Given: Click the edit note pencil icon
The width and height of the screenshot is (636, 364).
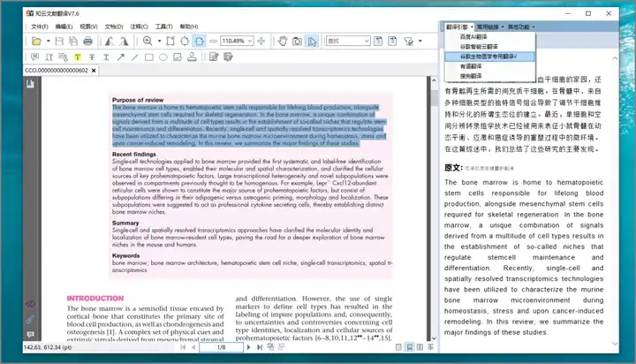Looking at the screenshot, I should point(214,57).
